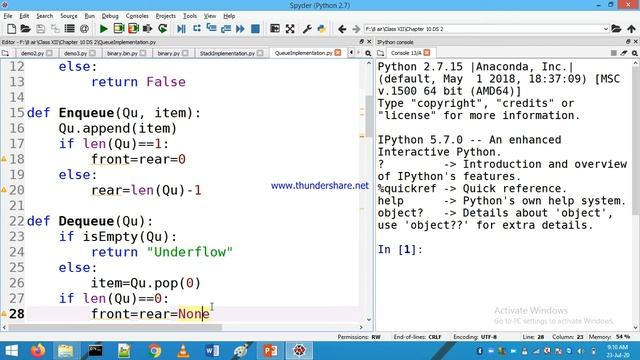Switch to the binary.bin.py tab
Screen dimensions: 640x360
point(122,53)
